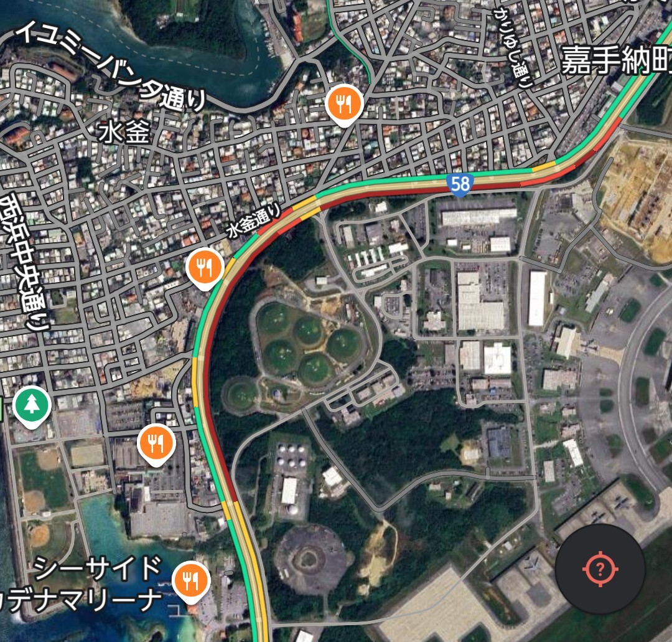This screenshot has width=672, height=642.
Task: Click the かりゆし通り street label
Action: point(513,48)
